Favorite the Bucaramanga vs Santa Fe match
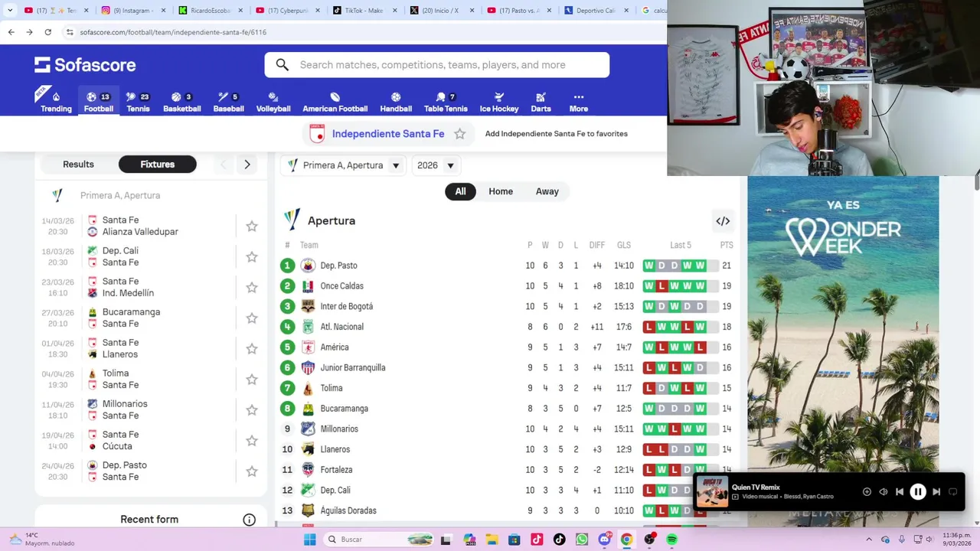 click(251, 318)
